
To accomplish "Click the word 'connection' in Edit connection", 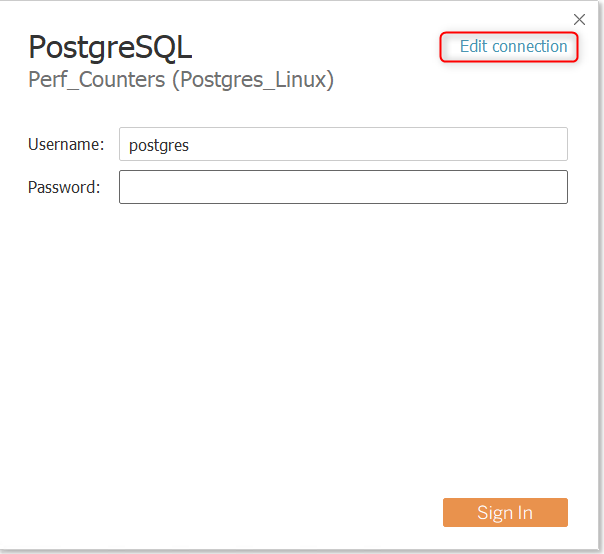I will pos(530,47).
